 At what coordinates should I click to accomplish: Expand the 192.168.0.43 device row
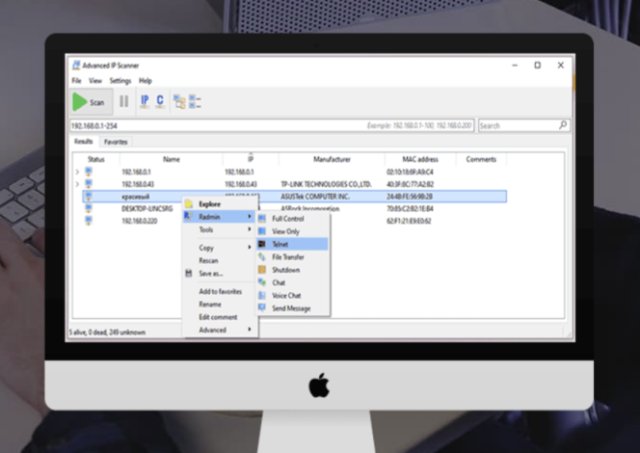coord(77,184)
